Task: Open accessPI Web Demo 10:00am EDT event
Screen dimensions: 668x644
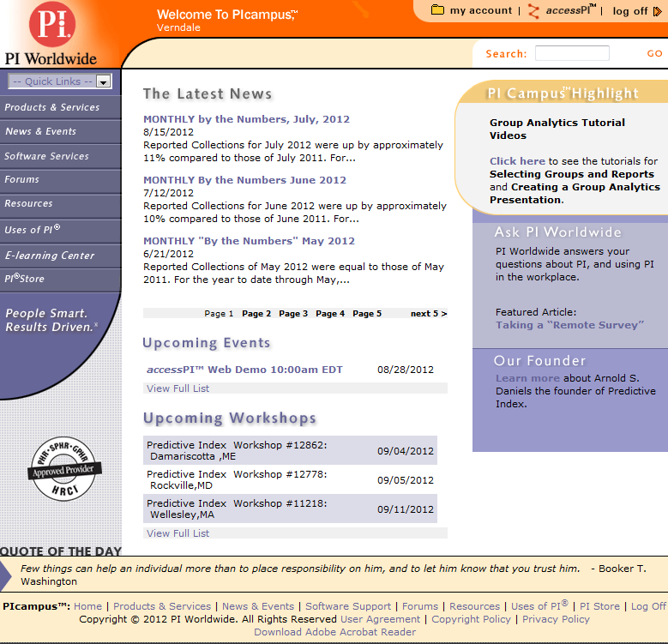Action: 244,370
